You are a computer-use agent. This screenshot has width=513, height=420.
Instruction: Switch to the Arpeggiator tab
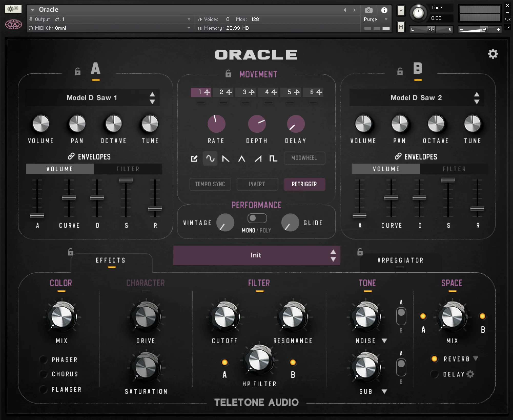400,261
